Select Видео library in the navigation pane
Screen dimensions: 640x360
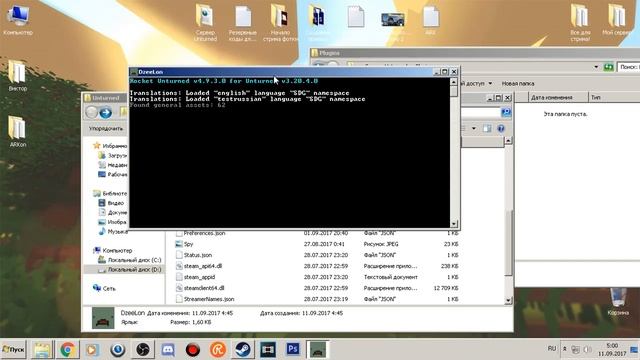[111, 203]
